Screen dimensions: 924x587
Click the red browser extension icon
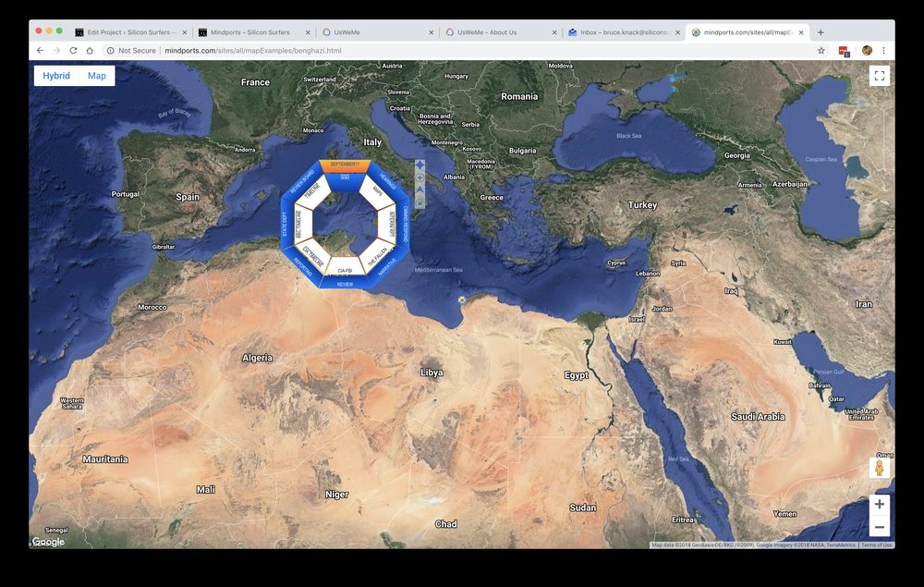844,51
